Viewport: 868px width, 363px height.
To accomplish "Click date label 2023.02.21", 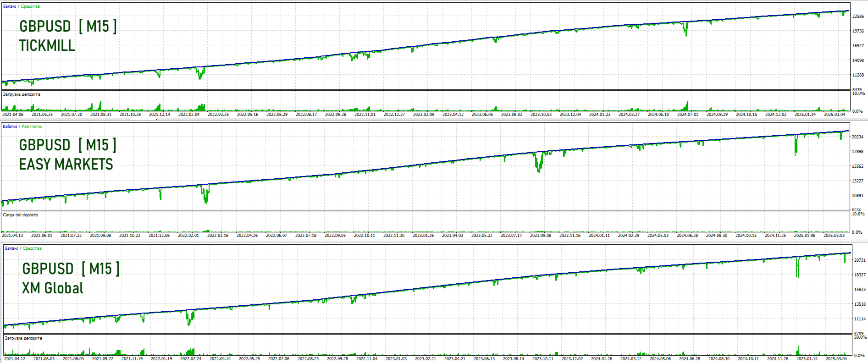I will 426,359.
